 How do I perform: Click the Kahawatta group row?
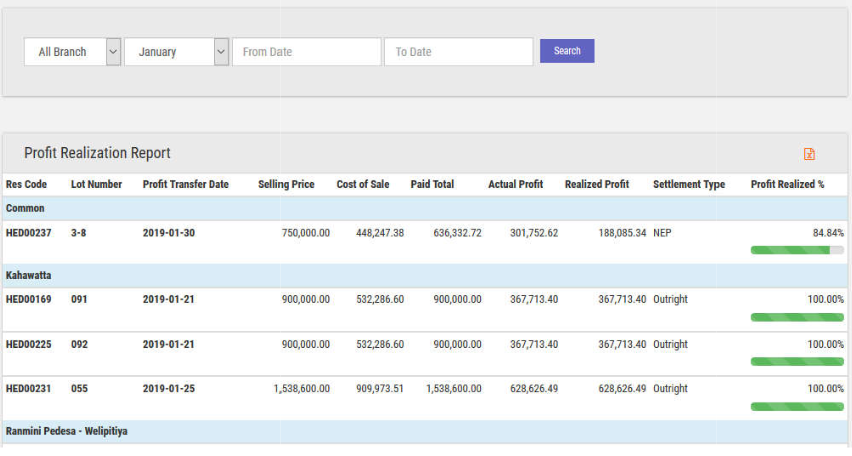(29, 275)
